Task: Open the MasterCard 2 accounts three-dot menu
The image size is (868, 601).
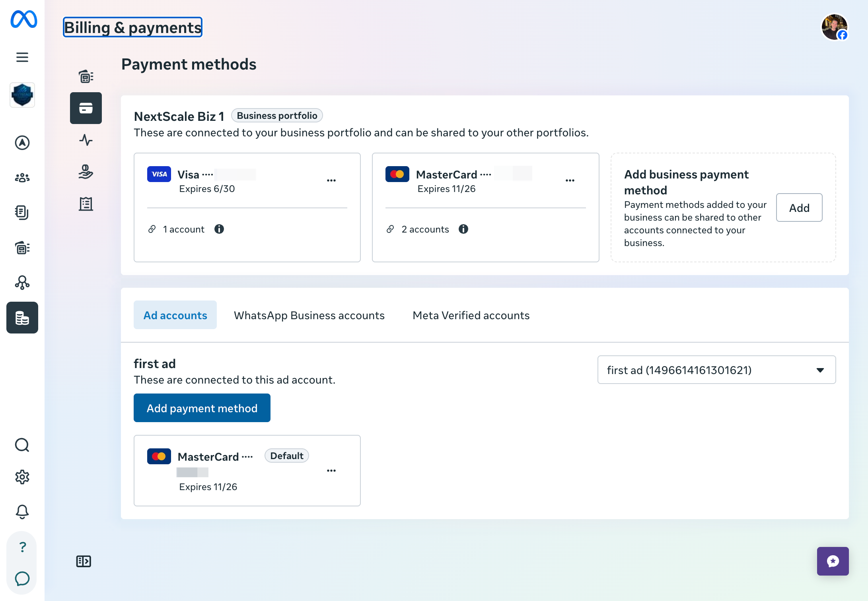Action: click(x=570, y=180)
